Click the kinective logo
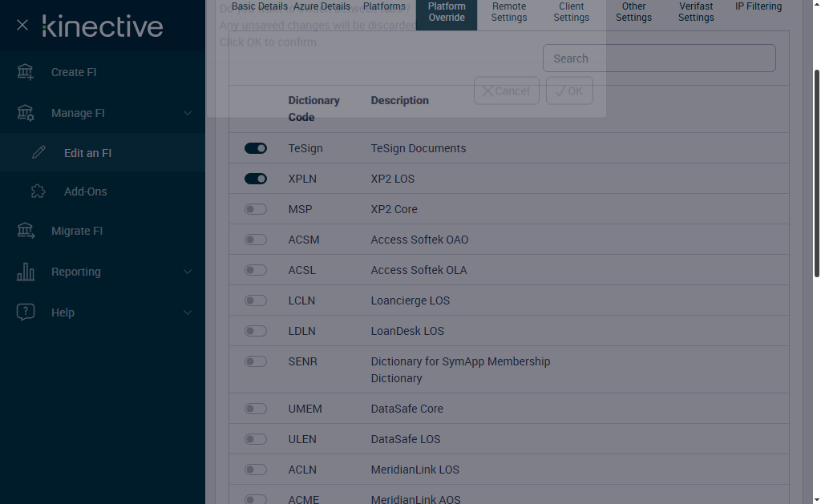 pos(103,26)
